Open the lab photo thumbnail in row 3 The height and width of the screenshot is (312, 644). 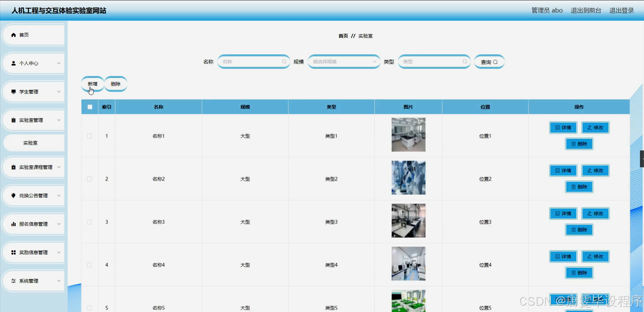point(408,220)
